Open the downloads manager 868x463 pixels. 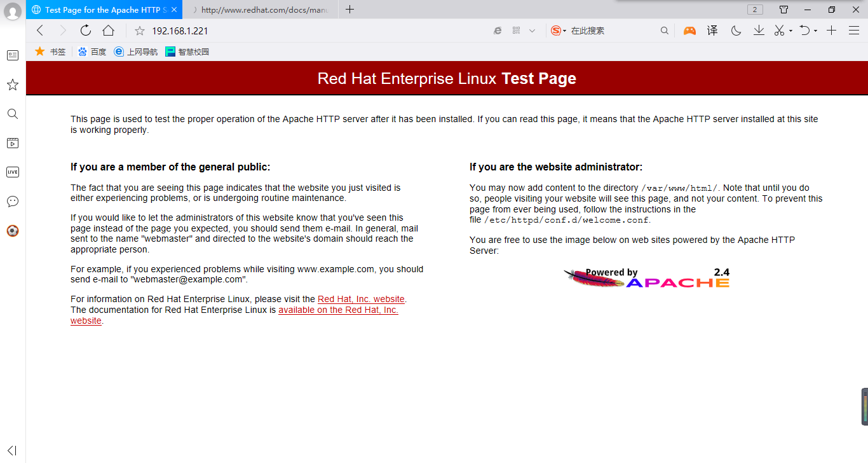[x=759, y=31]
